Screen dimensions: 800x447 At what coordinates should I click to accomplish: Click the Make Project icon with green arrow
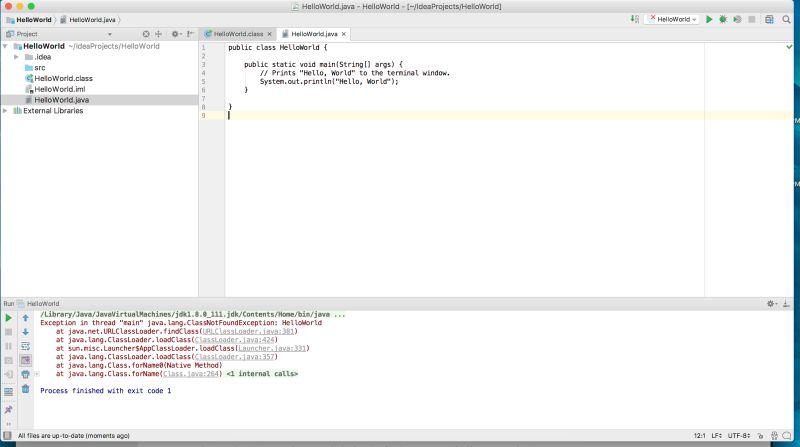tap(634, 19)
